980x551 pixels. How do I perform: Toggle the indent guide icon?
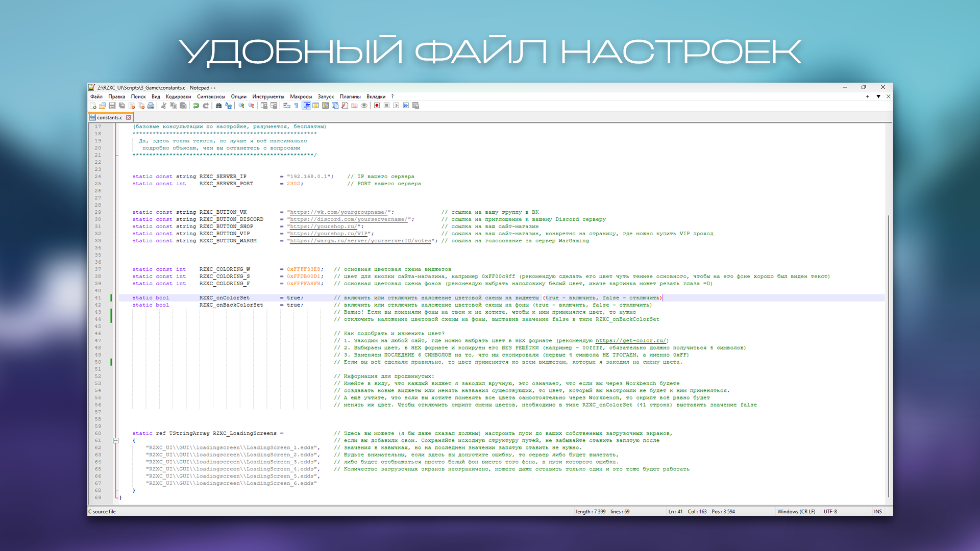pos(306,106)
